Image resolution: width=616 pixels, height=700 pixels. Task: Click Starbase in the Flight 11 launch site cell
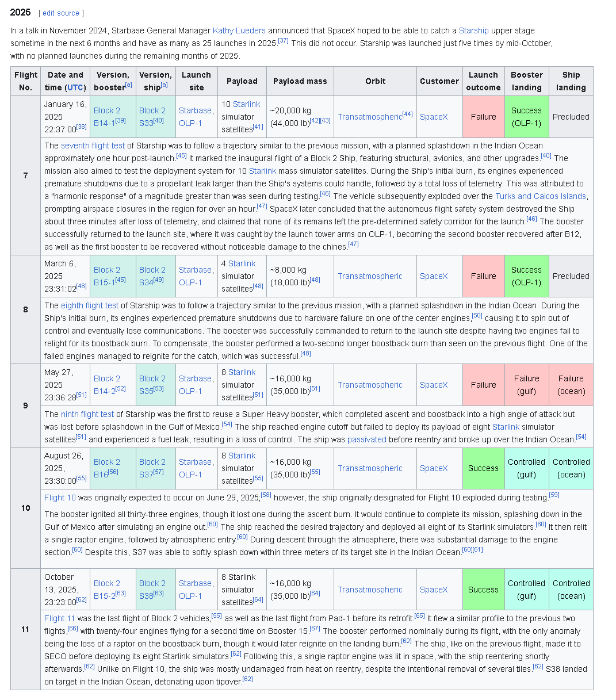pos(195,583)
